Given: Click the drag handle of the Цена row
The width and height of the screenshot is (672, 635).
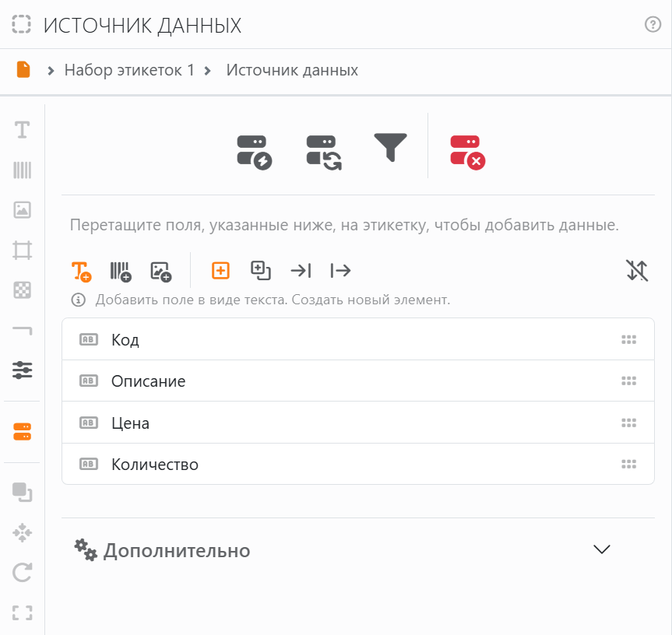Looking at the screenshot, I should pos(628,423).
